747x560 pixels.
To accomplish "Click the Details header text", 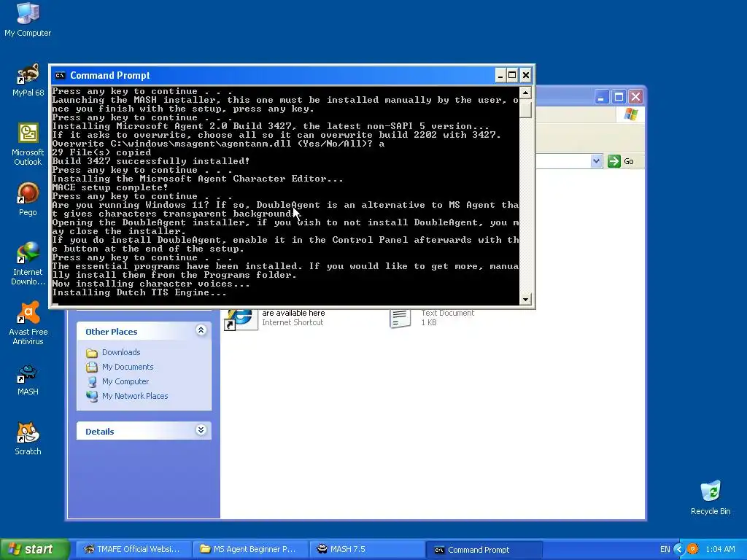I will pyautogui.click(x=99, y=432).
